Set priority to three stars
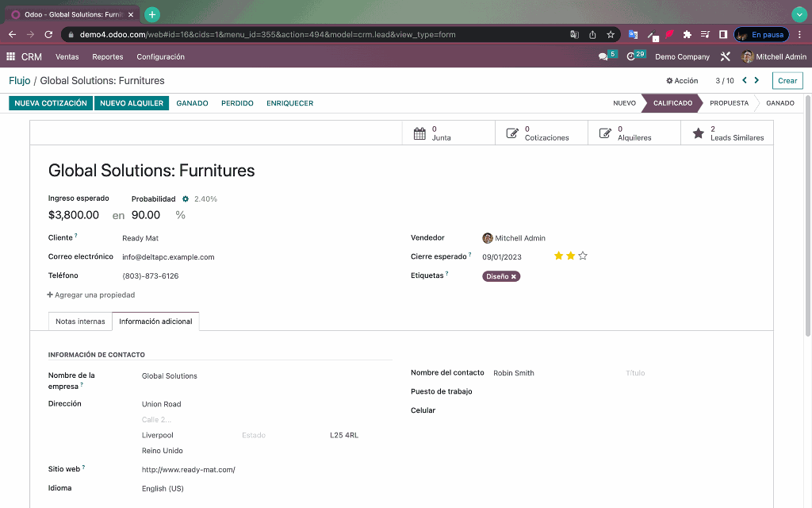812x508 pixels. pos(583,256)
